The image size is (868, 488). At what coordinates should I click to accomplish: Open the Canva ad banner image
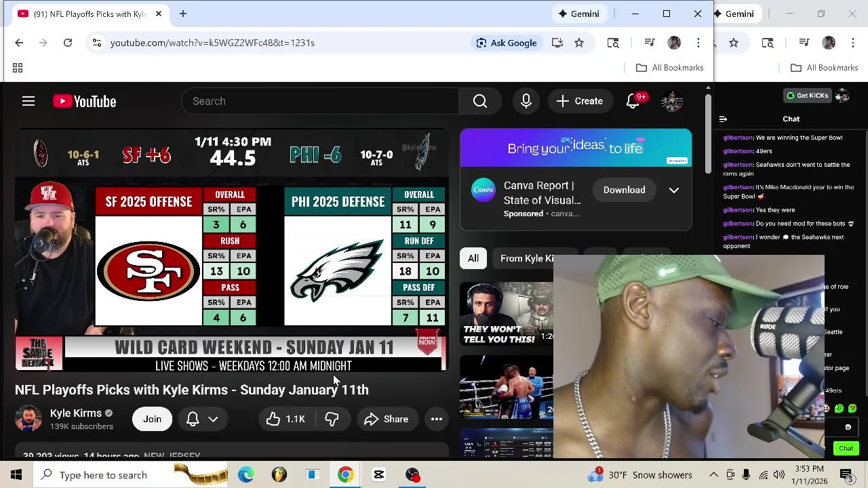(x=576, y=147)
